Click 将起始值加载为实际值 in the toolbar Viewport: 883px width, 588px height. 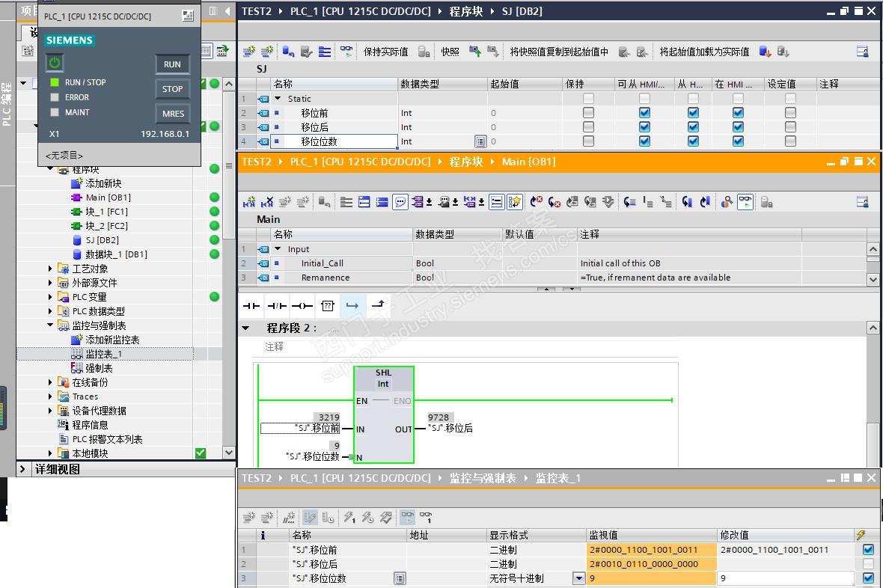pos(704,52)
